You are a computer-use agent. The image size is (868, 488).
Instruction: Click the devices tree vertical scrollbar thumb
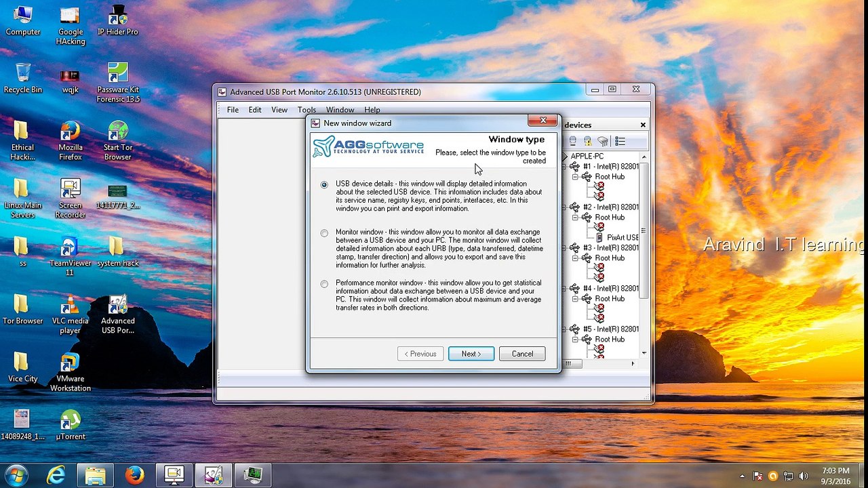[644, 230]
